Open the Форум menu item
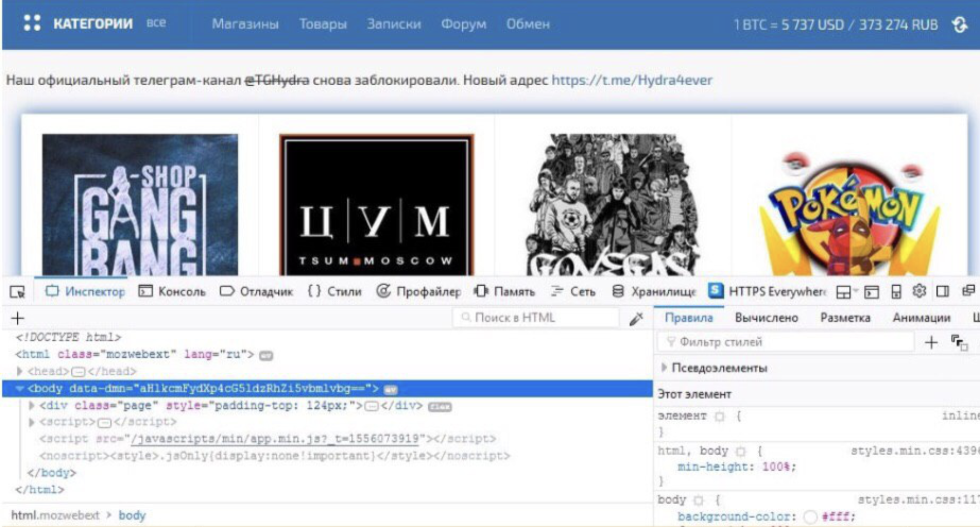The image size is (980, 527). [x=463, y=24]
